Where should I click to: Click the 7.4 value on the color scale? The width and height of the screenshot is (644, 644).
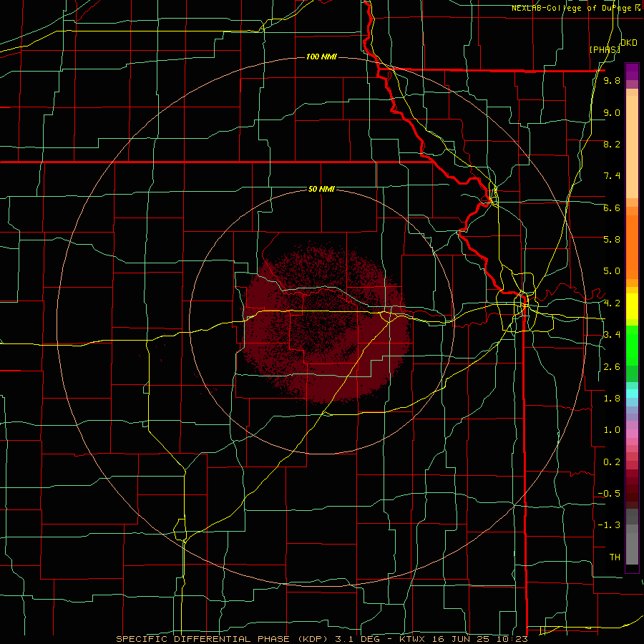coord(612,176)
